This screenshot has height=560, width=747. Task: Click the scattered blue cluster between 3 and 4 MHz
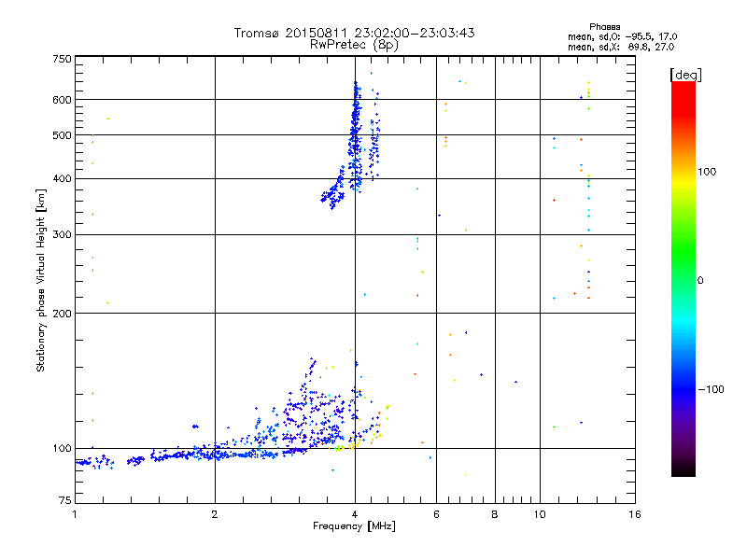tap(315, 414)
